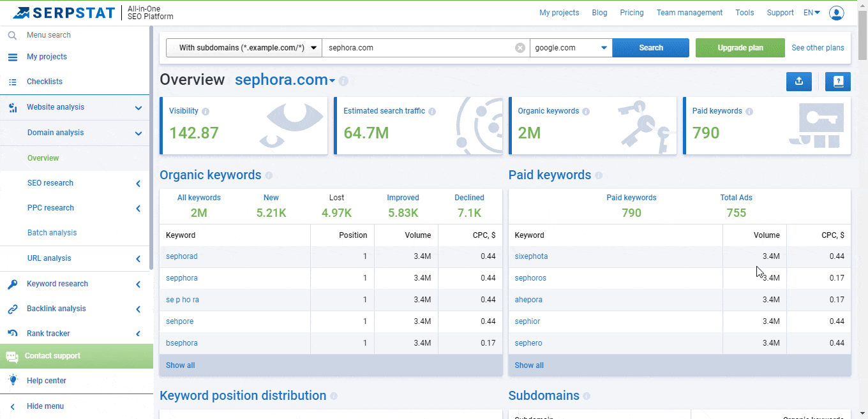The image size is (868, 419).
Task: Expand the SEO research submenu
Action: (x=138, y=184)
